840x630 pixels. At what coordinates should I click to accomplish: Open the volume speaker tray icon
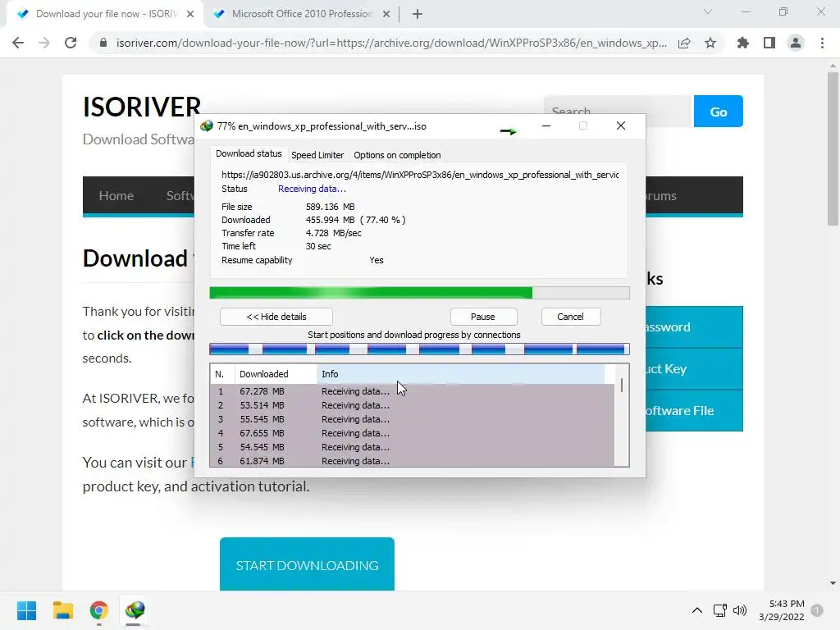pos(740,610)
